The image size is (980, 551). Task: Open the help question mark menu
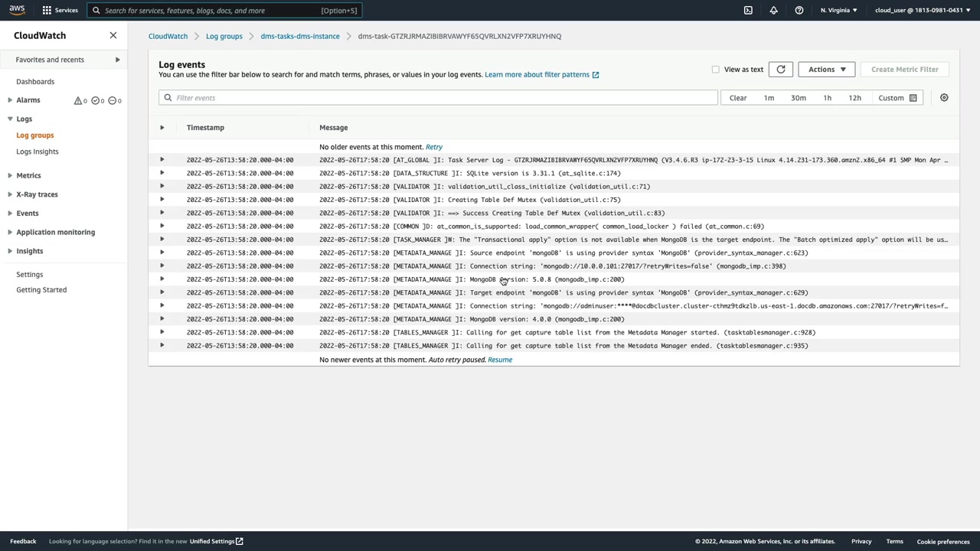[799, 10]
